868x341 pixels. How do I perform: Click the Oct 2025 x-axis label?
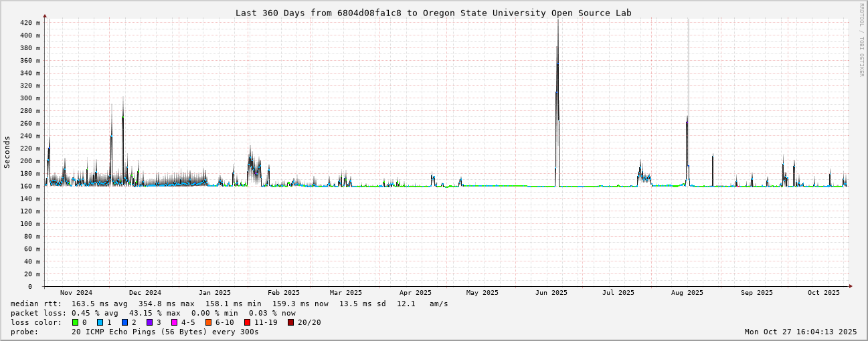point(823,293)
